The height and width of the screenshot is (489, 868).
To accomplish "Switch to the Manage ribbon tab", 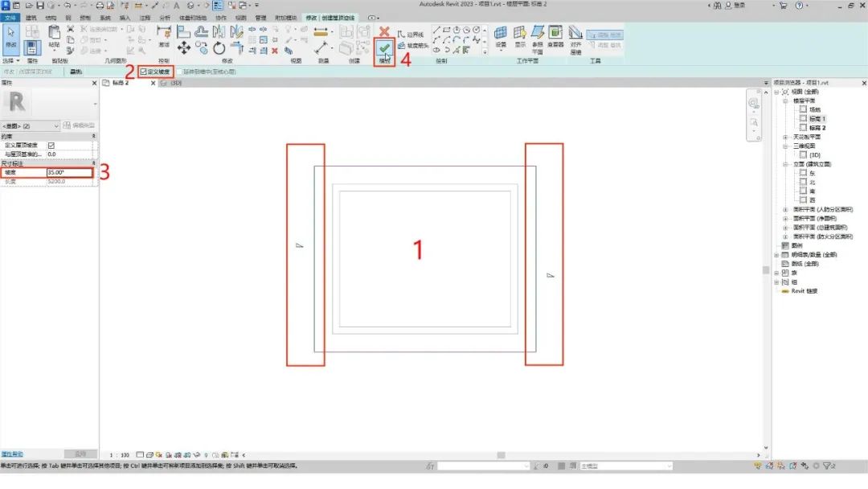I will click(260, 18).
